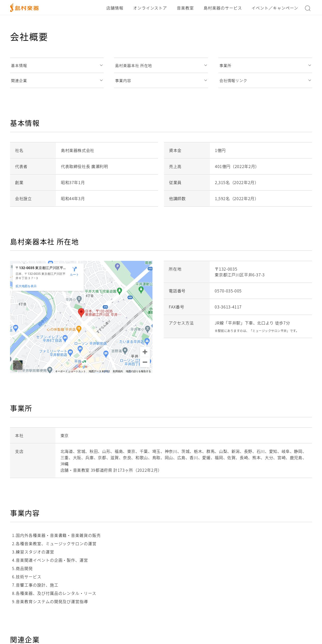Open 利用規約 link on map
The image size is (322, 644).
[118, 371]
